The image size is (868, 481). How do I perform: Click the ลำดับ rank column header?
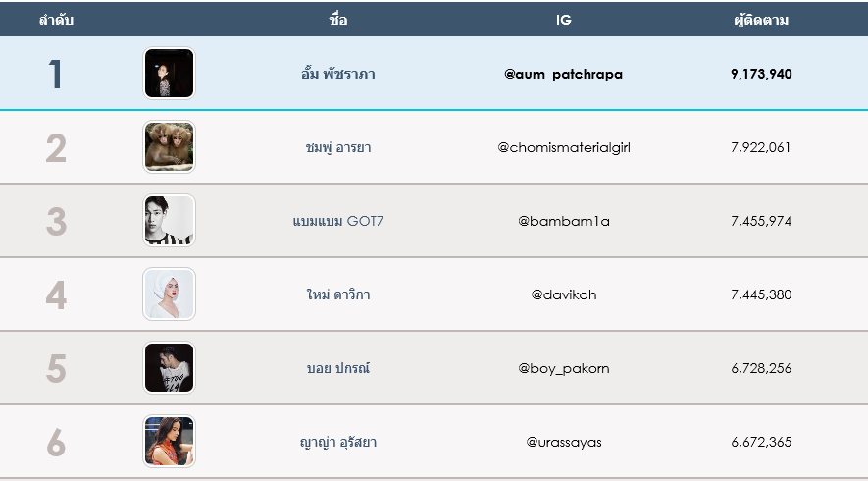pyautogui.click(x=56, y=20)
